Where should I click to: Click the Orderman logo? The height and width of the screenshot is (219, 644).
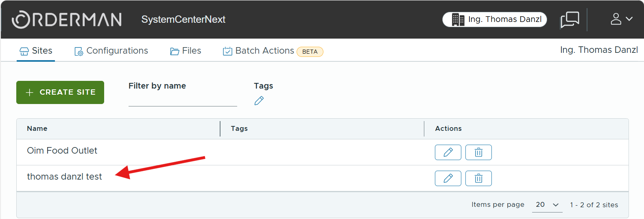(x=67, y=20)
